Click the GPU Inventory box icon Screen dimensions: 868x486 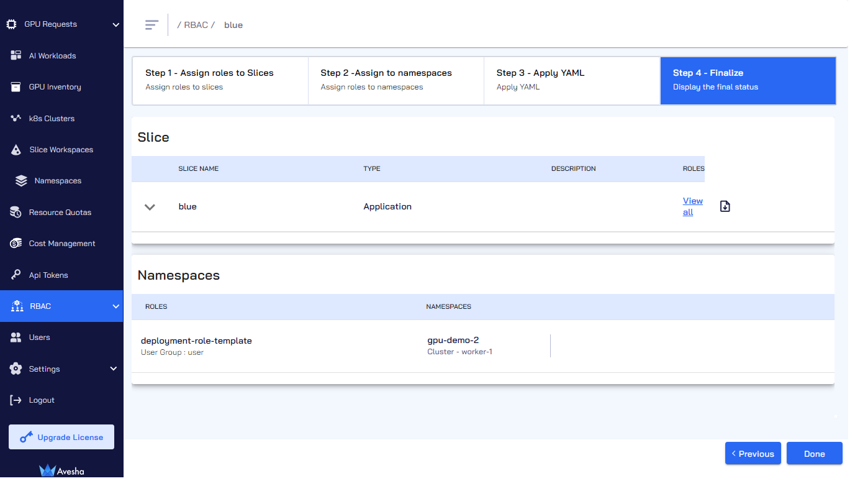click(x=16, y=87)
